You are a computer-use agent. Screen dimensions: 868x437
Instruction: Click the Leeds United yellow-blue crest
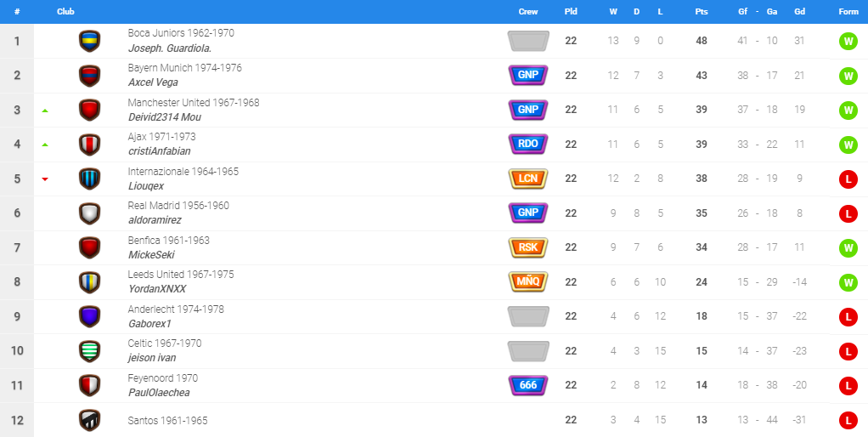89,282
